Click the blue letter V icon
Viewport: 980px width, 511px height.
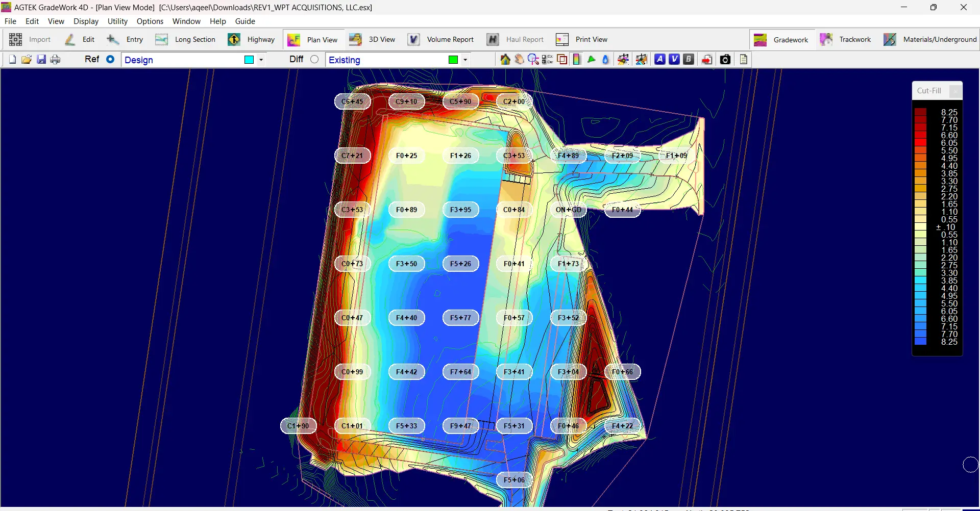[674, 60]
